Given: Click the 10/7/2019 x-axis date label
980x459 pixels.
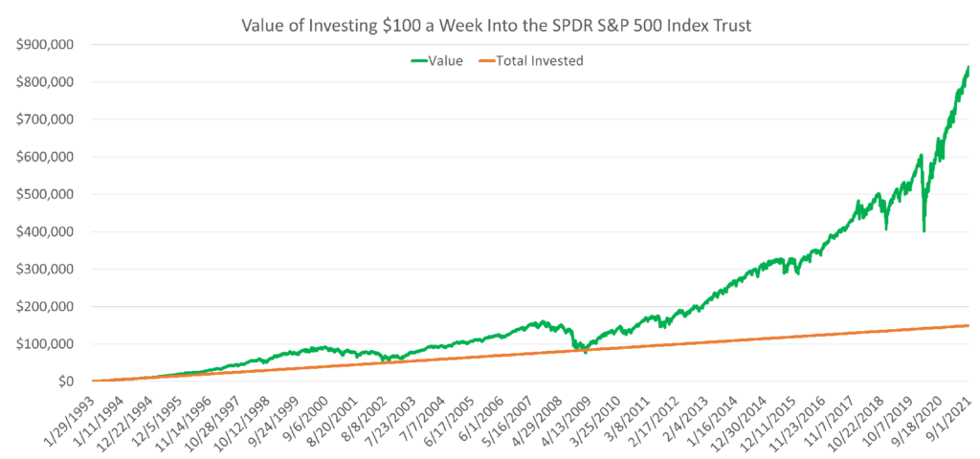Looking at the screenshot, I should (893, 415).
